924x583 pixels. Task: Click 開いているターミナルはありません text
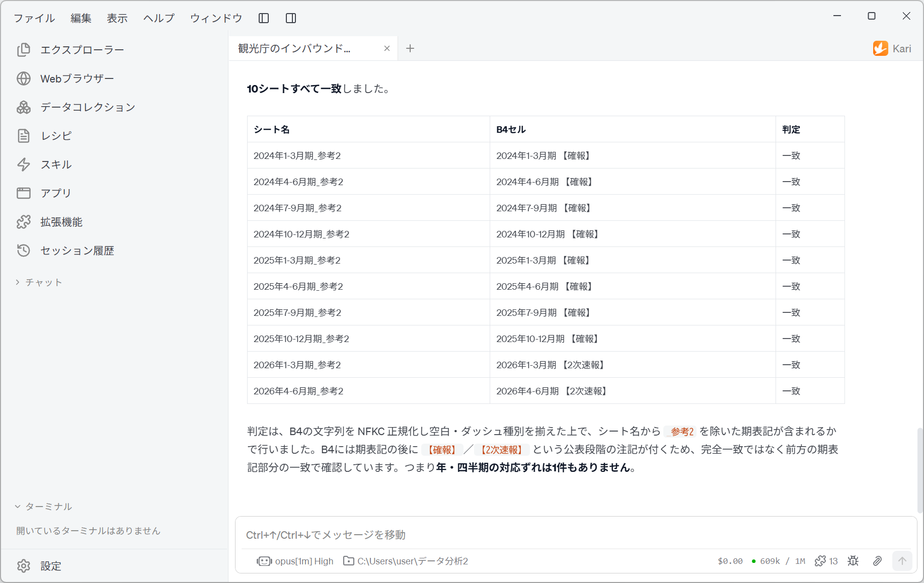click(x=88, y=531)
